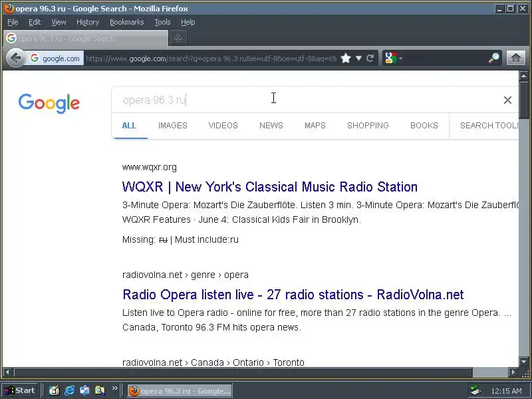The height and width of the screenshot is (399, 532).
Task: Click the vertical scrollbar down arrow
Action: click(523, 361)
